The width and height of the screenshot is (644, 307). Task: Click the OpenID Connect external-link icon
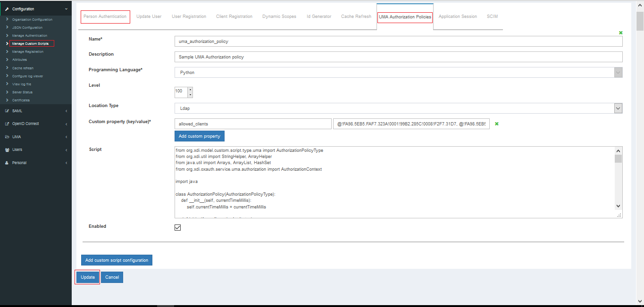tap(7, 124)
